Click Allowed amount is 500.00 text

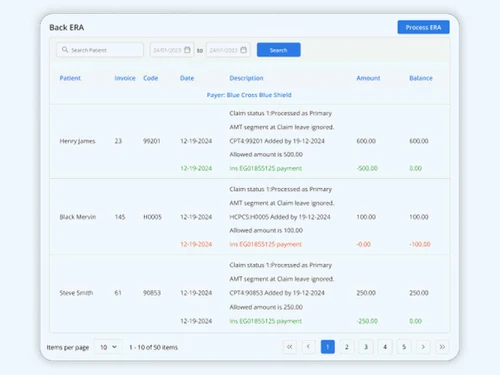tap(266, 154)
